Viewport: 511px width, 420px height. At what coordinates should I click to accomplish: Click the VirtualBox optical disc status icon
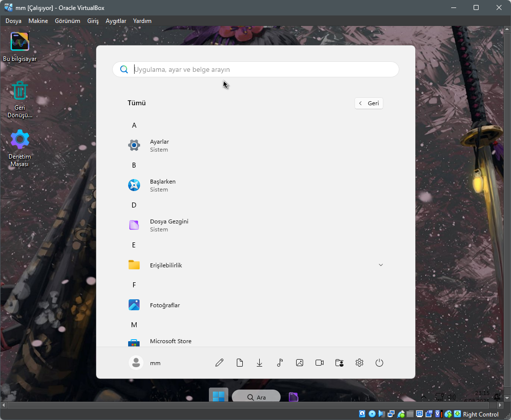click(x=372, y=414)
